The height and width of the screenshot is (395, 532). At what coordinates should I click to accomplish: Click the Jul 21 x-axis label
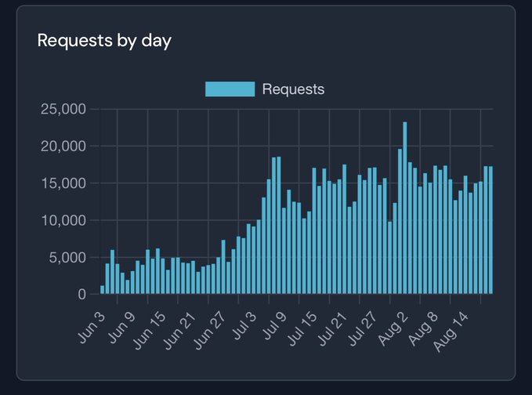(x=332, y=329)
